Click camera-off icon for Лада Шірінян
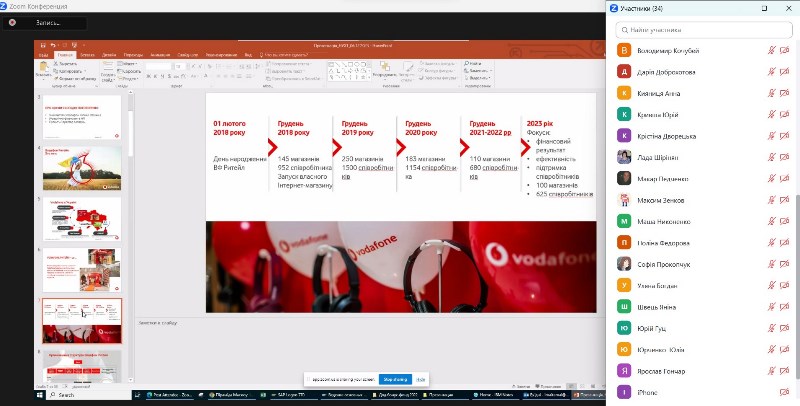This screenshot has height=406, width=800. [x=785, y=157]
